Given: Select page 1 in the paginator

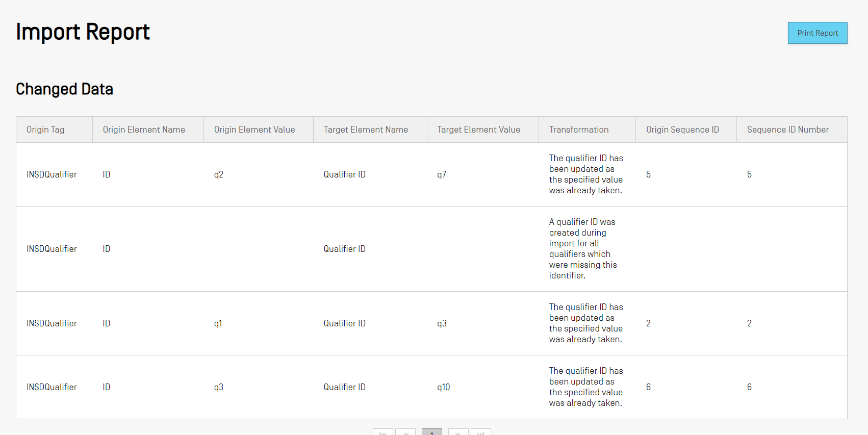Looking at the screenshot, I should (x=431, y=432).
